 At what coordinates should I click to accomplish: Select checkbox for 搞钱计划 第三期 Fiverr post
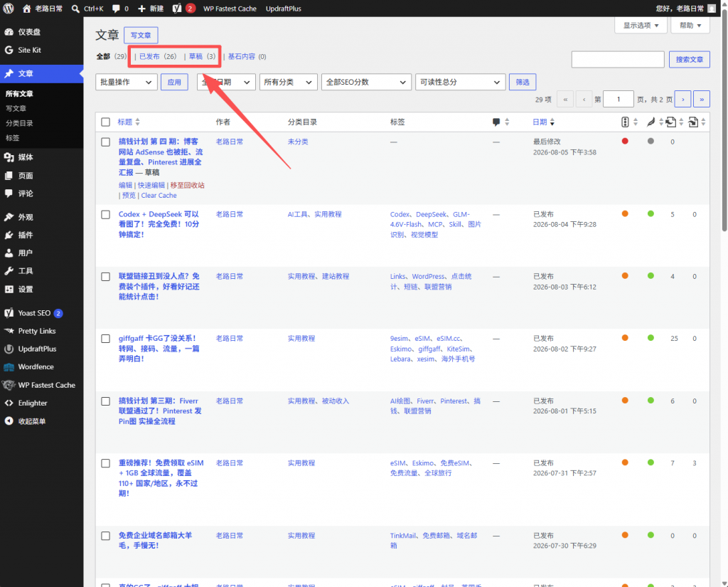coord(105,401)
